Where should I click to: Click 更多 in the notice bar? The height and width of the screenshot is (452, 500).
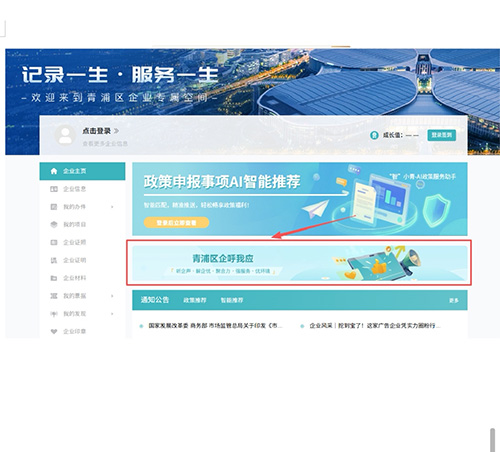tap(454, 300)
